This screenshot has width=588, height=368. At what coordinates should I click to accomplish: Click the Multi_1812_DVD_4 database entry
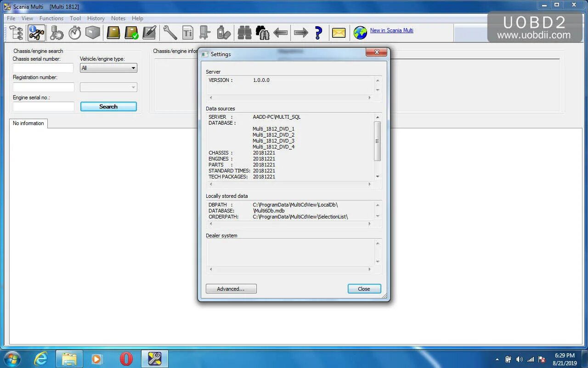click(273, 147)
